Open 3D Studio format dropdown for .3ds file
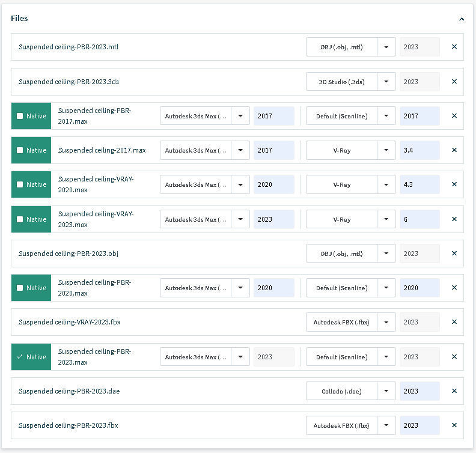 point(386,82)
